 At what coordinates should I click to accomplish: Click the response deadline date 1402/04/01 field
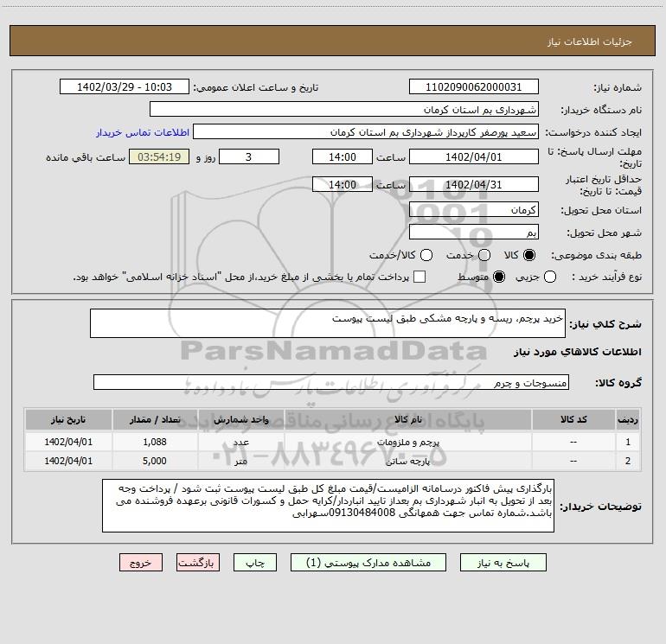pos(474,156)
